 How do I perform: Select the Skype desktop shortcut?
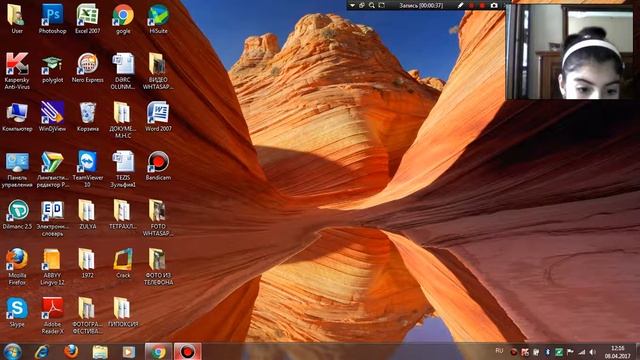coord(17,313)
